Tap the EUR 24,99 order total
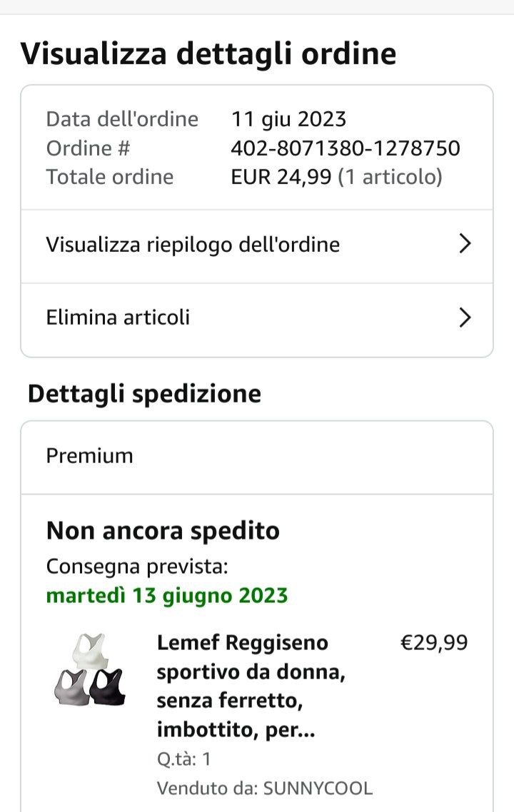This screenshot has height=812, width=514. 281,176
